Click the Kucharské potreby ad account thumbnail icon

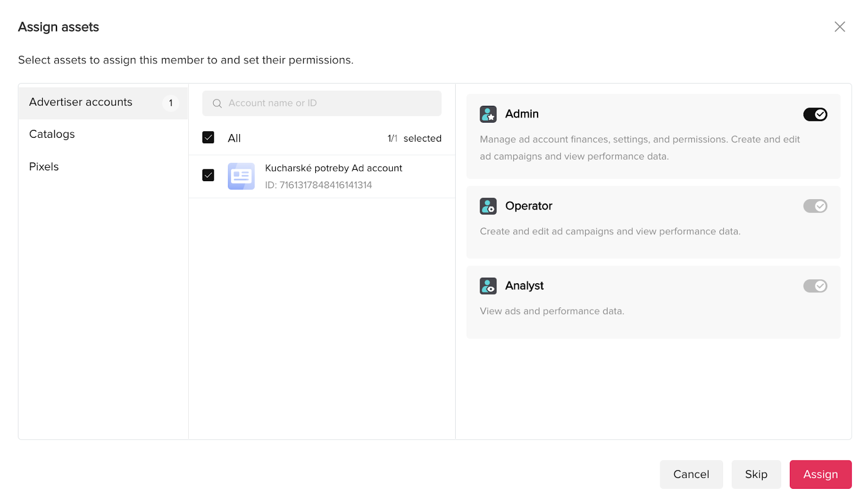pos(241,176)
